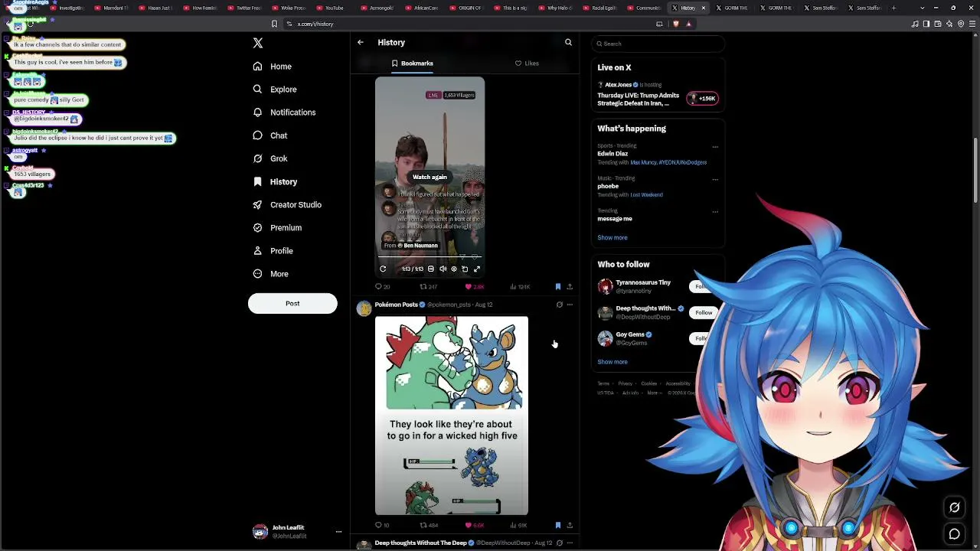
Task: Seek on the video progress bar
Action: click(x=430, y=258)
